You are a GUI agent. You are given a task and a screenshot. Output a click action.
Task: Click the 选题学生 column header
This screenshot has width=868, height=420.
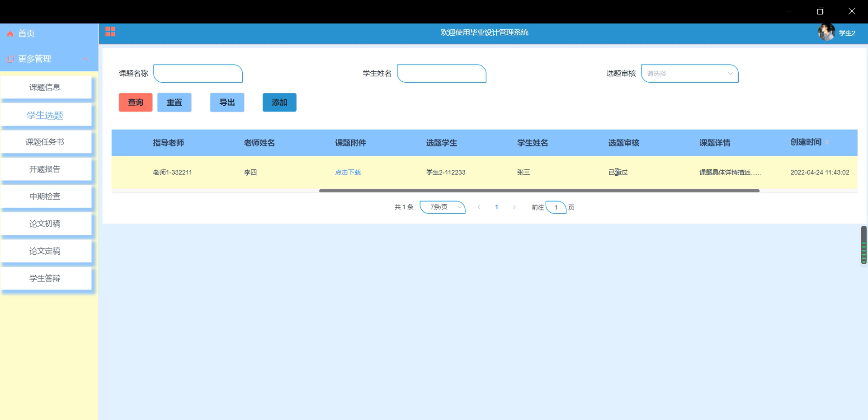point(442,143)
